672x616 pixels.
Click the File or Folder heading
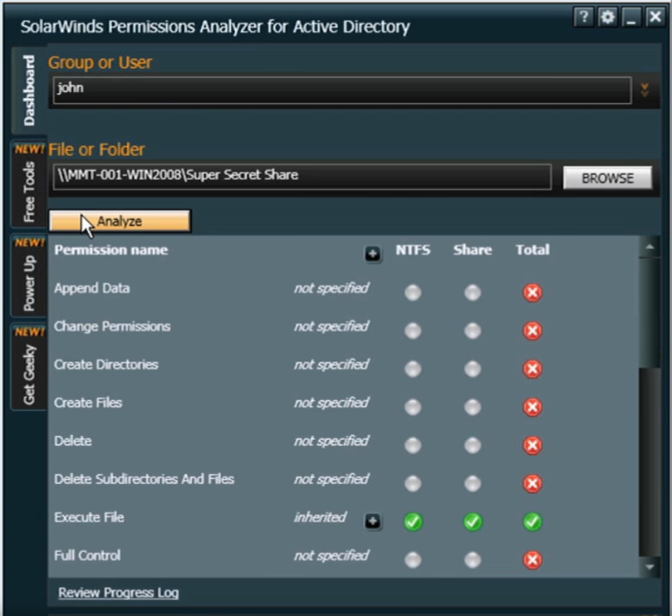coord(96,150)
